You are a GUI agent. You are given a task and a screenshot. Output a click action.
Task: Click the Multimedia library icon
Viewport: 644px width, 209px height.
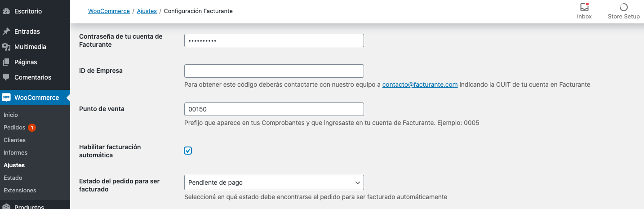pos(6,47)
